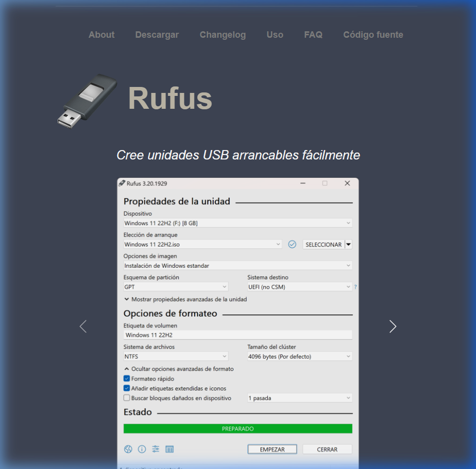Click the SELECCIONAR split arrow
The width and height of the screenshot is (476, 469).
pos(348,244)
